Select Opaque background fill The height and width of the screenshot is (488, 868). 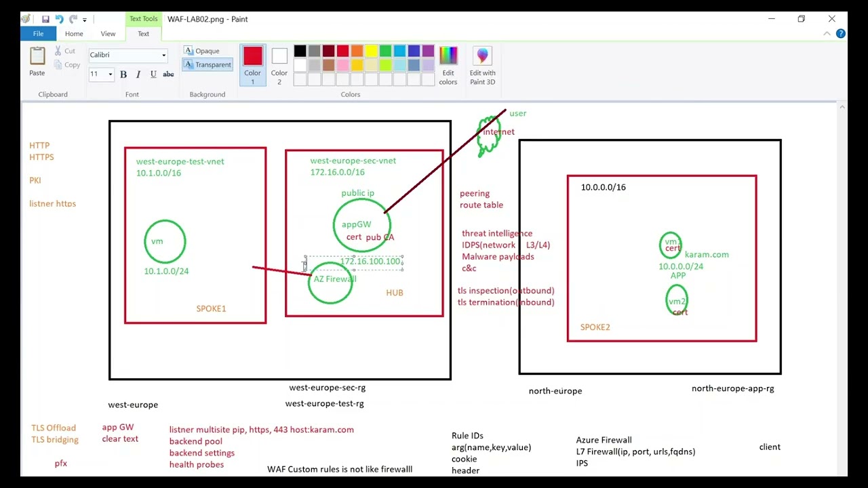[202, 51]
